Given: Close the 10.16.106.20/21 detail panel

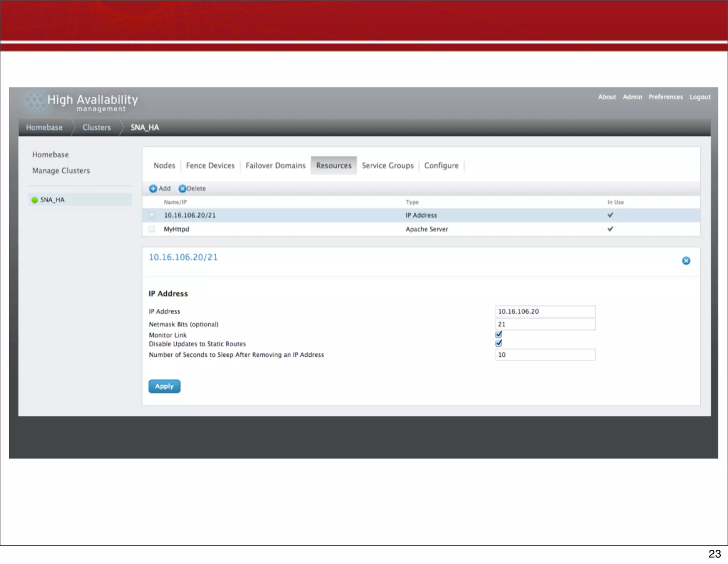Looking at the screenshot, I should [x=686, y=261].
